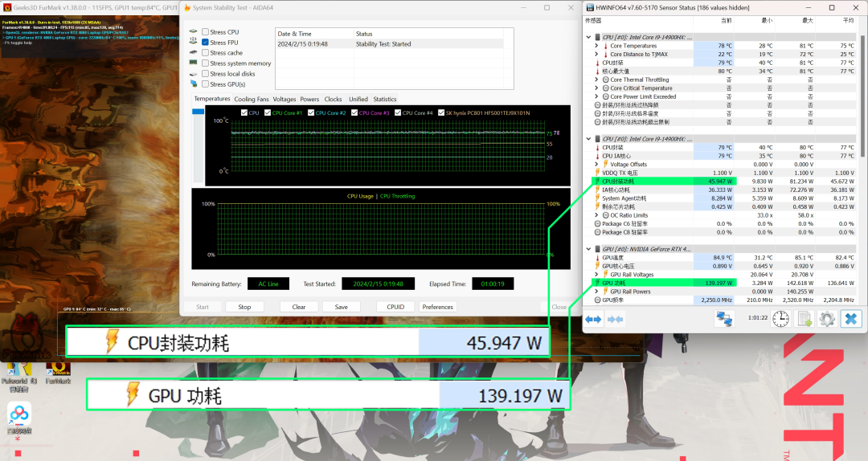The height and width of the screenshot is (461, 868).
Task: Open Palworld desktop shortcut icon
Action: tap(18, 377)
